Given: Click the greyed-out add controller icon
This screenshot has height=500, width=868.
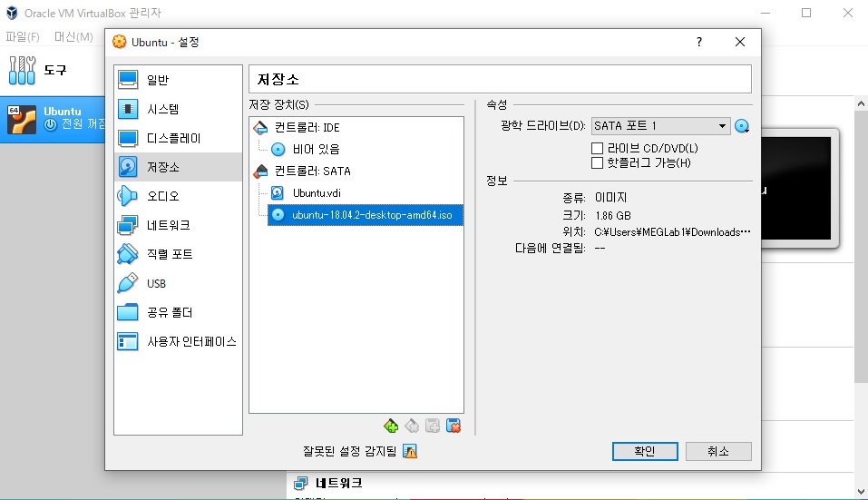Looking at the screenshot, I should click(433, 426).
